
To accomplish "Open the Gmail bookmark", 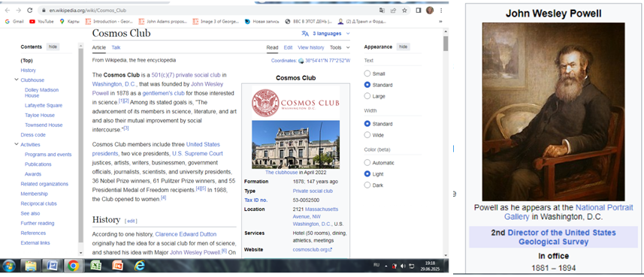I will [x=14, y=21].
